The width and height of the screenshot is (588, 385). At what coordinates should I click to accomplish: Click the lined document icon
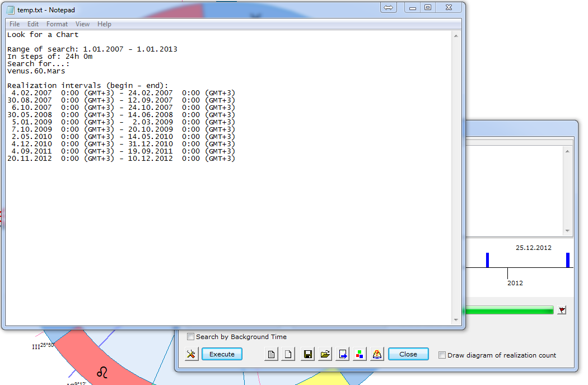pos(272,354)
